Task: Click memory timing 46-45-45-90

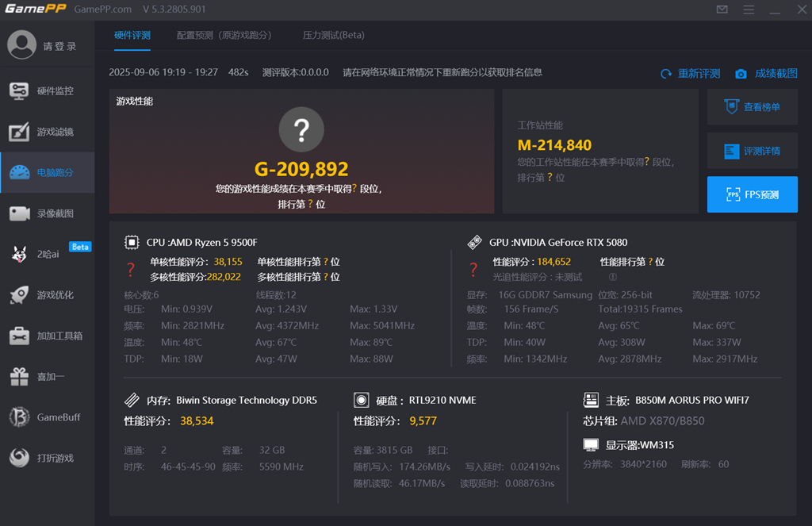Action: (x=188, y=467)
